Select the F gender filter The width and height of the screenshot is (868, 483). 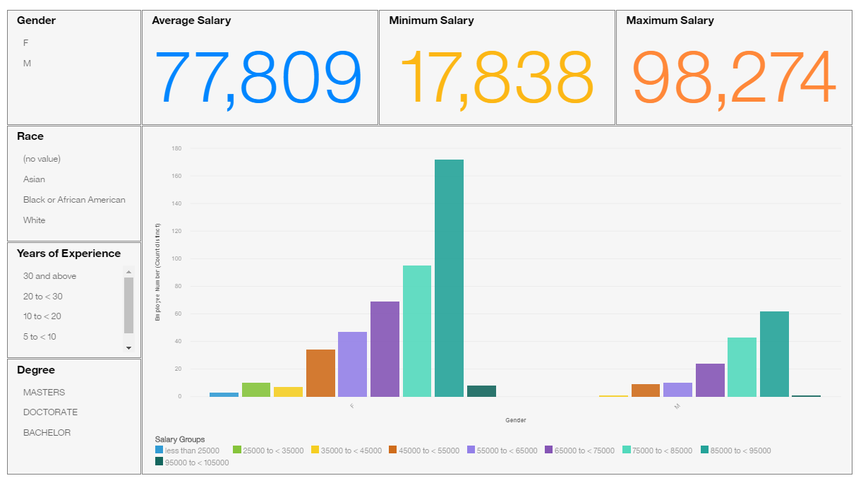point(26,43)
